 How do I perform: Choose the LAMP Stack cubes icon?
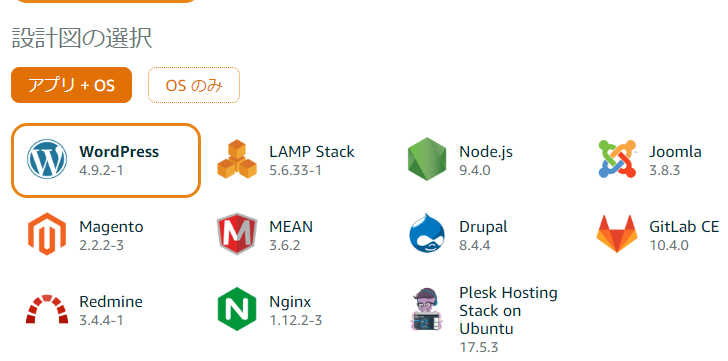point(237,159)
